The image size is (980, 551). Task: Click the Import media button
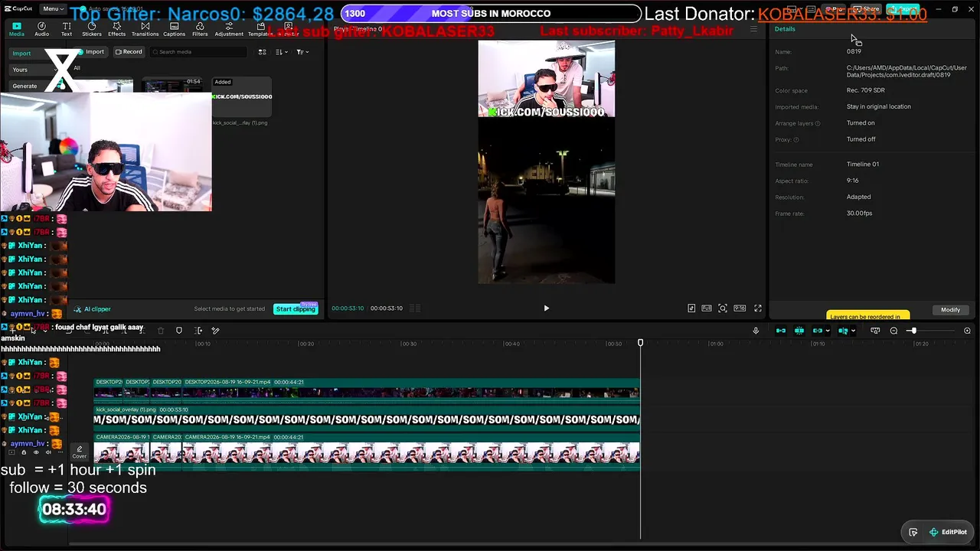tap(90, 52)
